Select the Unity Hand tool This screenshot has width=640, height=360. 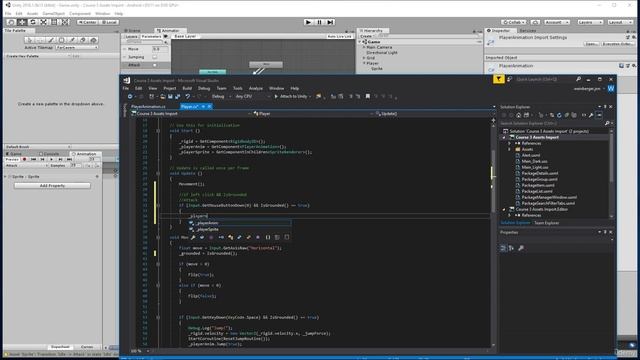[x=11, y=22]
